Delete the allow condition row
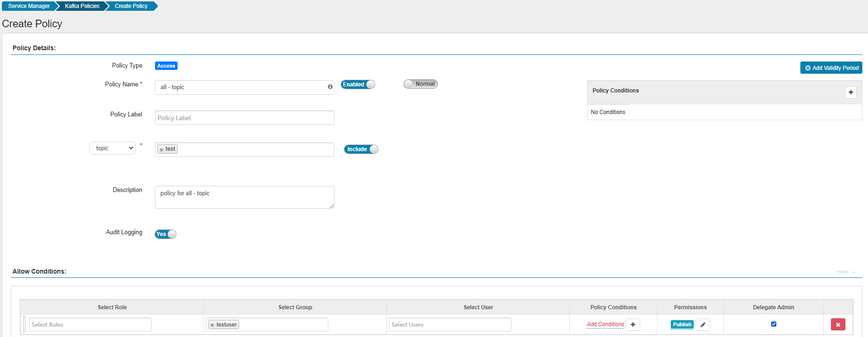This screenshot has width=868, height=337. 837,325
